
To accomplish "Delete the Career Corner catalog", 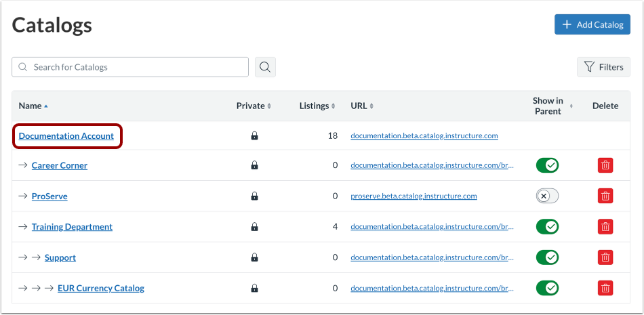I will [x=605, y=165].
